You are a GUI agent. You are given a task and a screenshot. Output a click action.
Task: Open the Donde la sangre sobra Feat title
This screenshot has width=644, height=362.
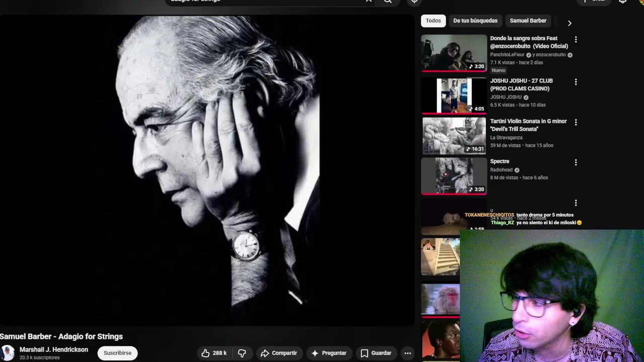coord(529,42)
